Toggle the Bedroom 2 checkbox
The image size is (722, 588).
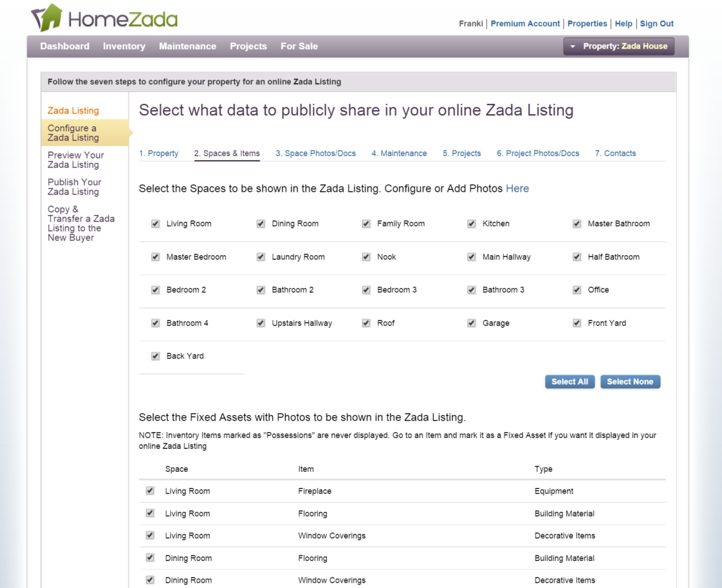(x=155, y=290)
